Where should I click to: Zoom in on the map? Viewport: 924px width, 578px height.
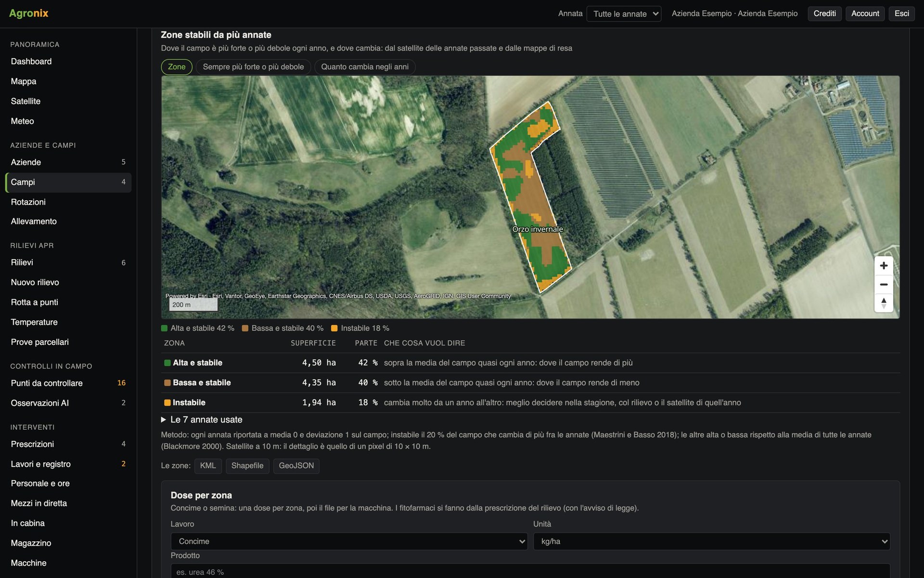[884, 265]
